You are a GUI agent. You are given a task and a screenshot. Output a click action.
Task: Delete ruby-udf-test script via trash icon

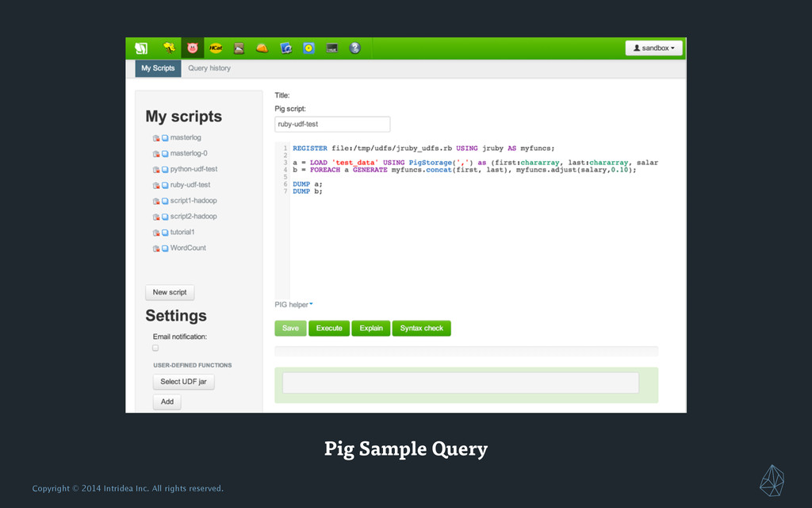(x=156, y=185)
